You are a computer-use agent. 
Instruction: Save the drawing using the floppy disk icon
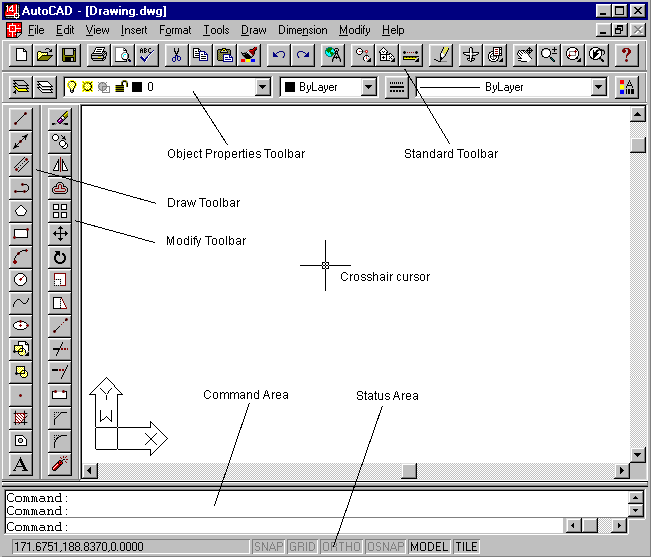point(69,55)
